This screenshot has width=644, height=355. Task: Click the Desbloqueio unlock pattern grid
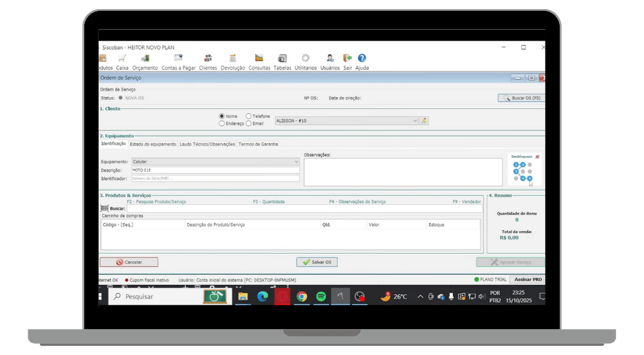pyautogui.click(x=523, y=171)
